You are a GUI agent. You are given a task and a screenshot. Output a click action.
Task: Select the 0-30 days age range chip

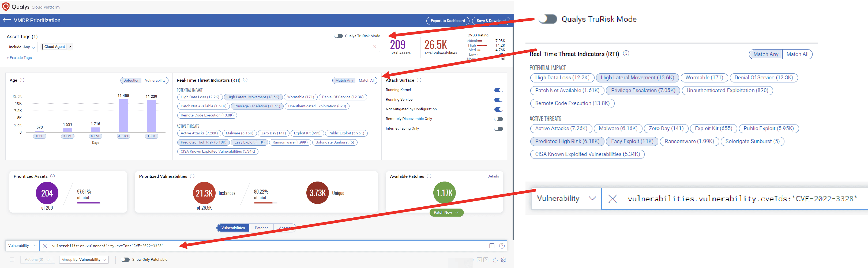(40, 136)
